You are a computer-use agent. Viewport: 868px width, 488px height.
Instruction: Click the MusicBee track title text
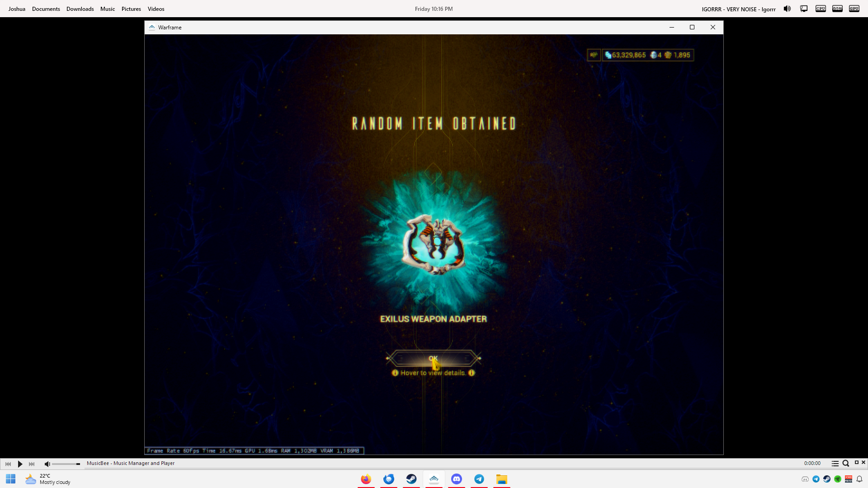[x=131, y=463]
